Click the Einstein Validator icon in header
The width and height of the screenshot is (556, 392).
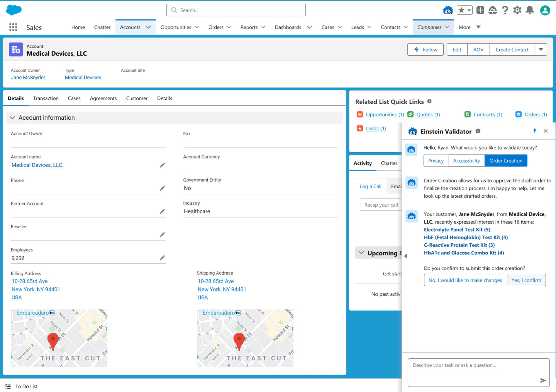click(x=448, y=10)
